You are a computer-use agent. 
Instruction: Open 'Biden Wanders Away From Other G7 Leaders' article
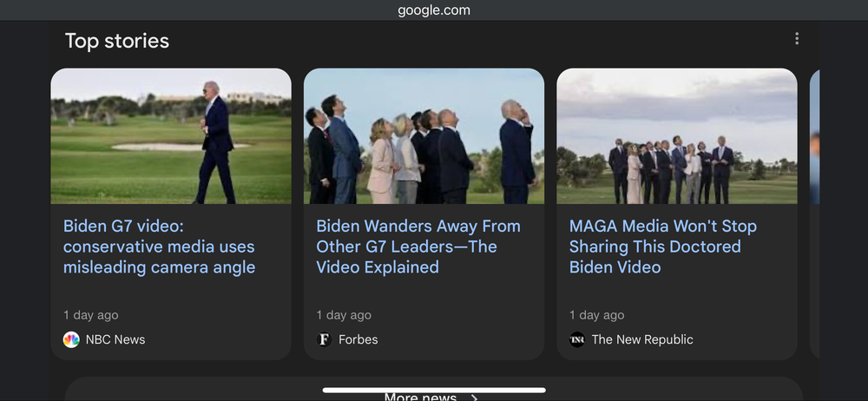click(418, 247)
